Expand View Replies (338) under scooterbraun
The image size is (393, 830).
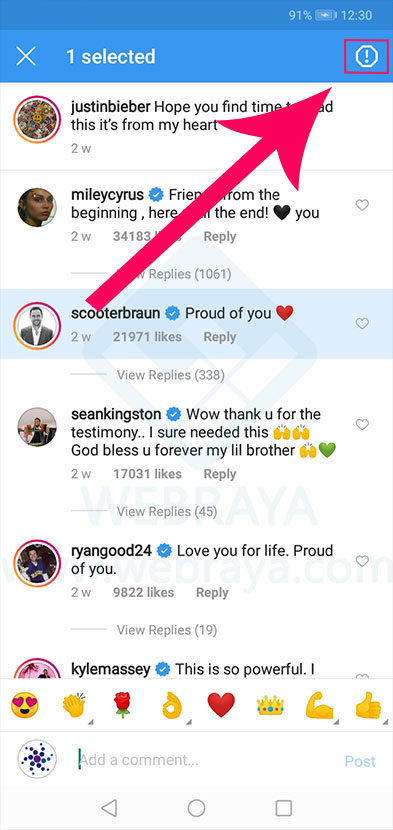click(171, 375)
